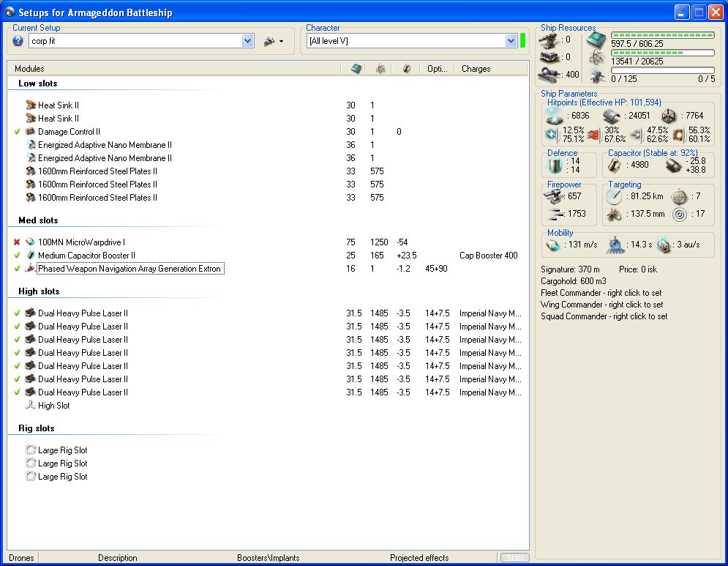Click the drone bandwidth icon beside 0 / 125
Image resolution: width=728 pixels, height=566 pixels.
pyautogui.click(x=596, y=75)
